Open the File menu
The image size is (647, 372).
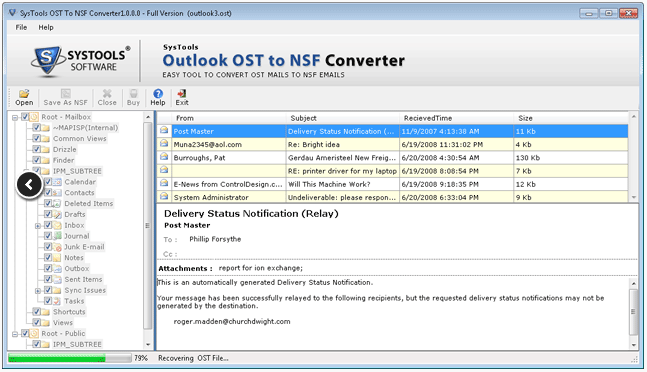[x=21, y=27]
